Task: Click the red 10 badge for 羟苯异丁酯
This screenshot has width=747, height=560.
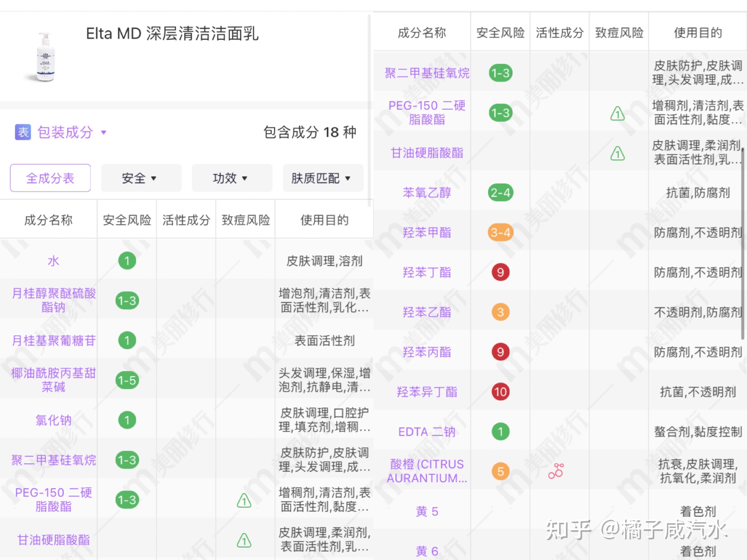Action: (501, 392)
